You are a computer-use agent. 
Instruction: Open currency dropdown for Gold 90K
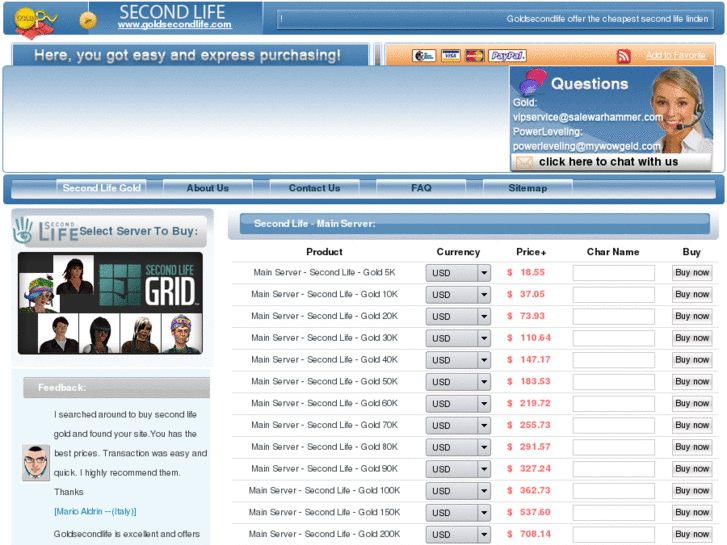458,469
